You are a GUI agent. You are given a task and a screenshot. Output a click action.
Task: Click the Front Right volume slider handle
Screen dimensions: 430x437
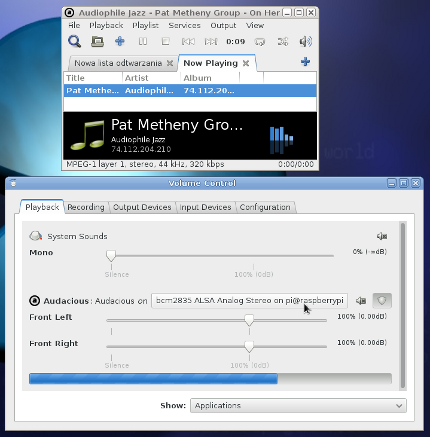point(249,347)
